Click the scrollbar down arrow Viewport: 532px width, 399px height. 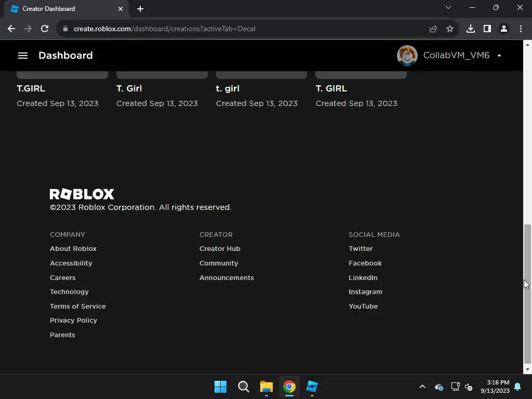[527, 369]
